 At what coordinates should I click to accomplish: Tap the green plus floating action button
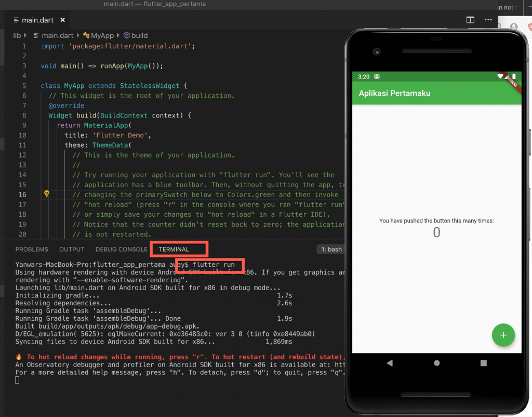coord(503,335)
